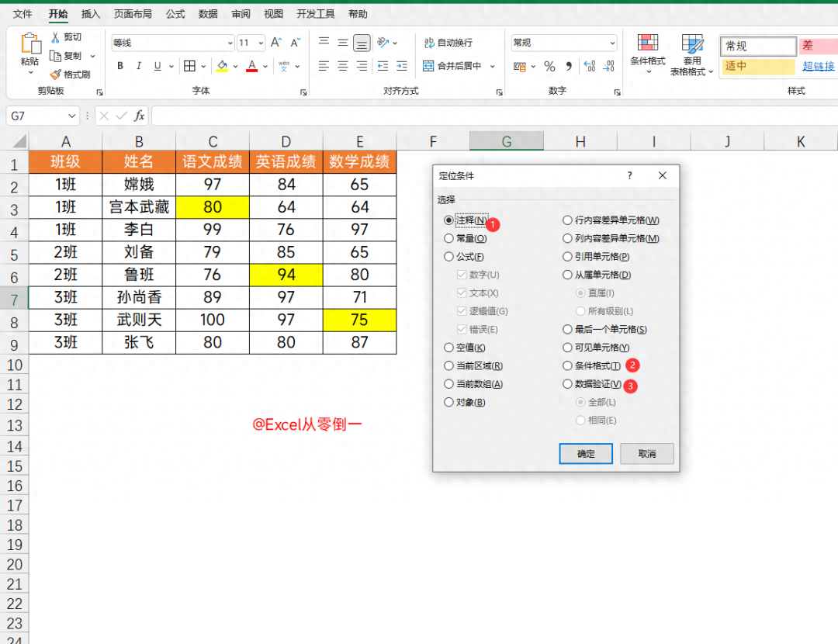Align text left
This screenshot has width=838, height=644.
(x=324, y=66)
